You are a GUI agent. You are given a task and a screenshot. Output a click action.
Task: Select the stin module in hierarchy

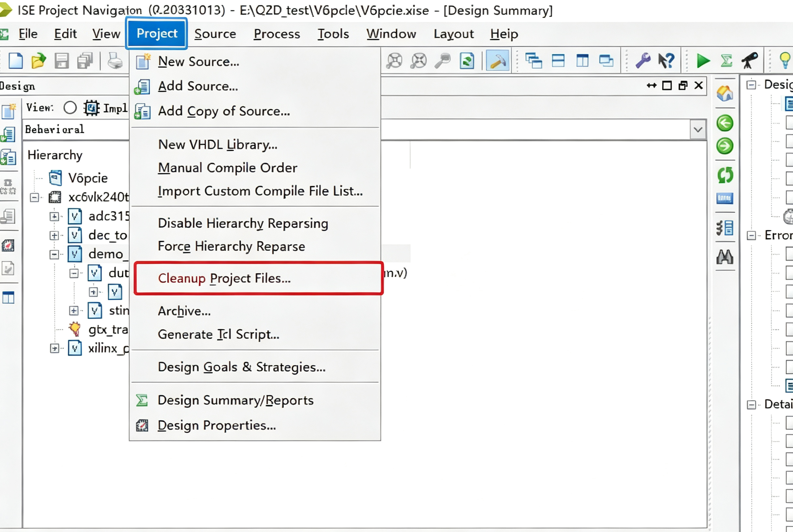[x=119, y=310]
